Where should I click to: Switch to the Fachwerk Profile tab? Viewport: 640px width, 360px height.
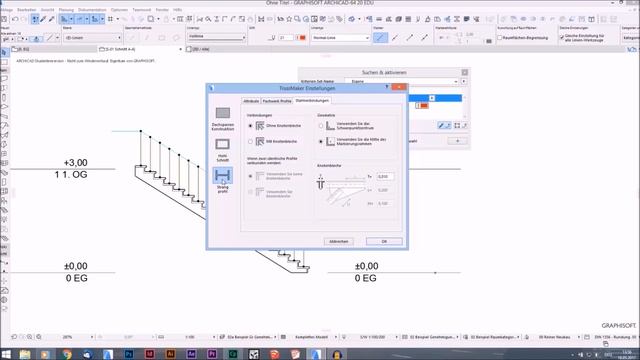277,101
